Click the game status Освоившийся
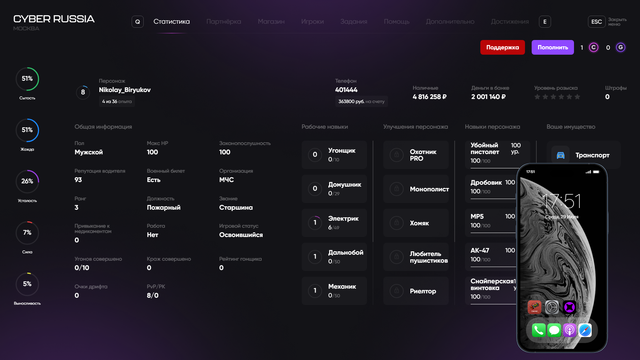640x360 pixels. click(241, 235)
